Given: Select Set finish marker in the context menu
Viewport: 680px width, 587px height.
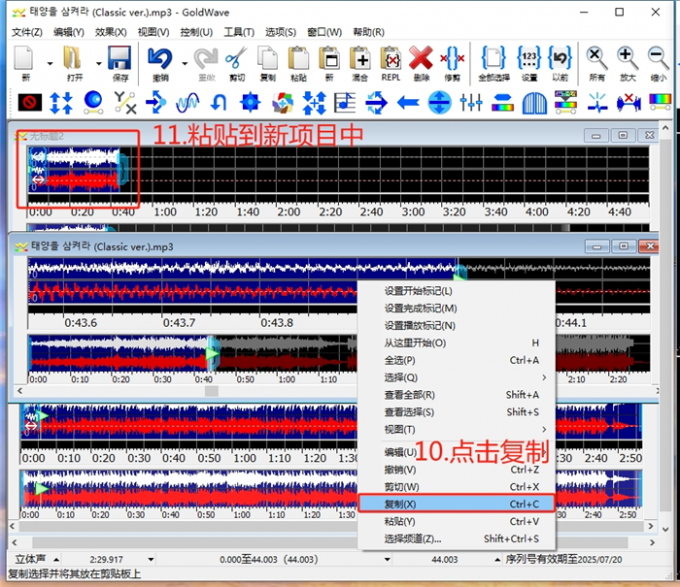Looking at the screenshot, I should (456, 308).
